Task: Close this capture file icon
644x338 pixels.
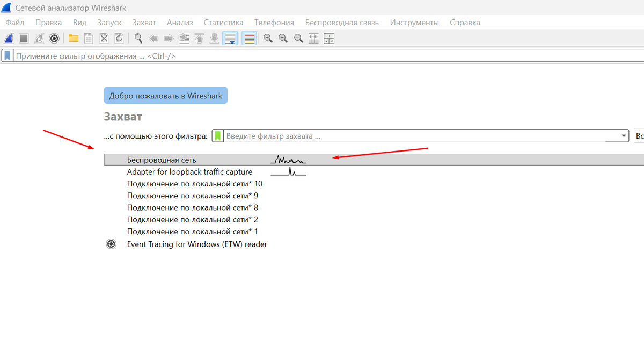Action: pos(104,39)
